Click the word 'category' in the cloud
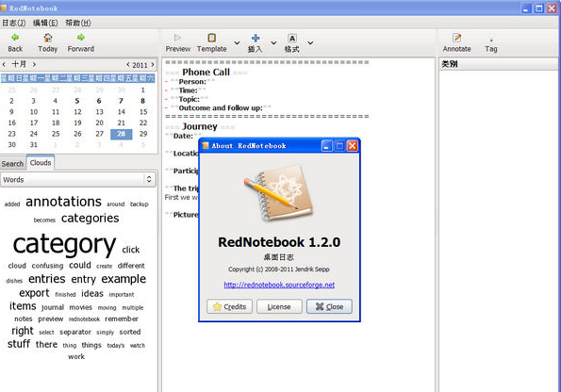Viewport: 561px width, 392px height. [64, 244]
